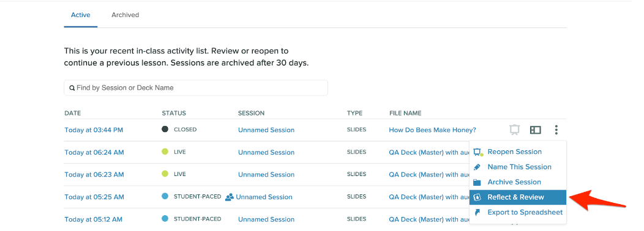The height and width of the screenshot is (231, 644).
Task: Click Unnamed Session on the 03:44 PM row
Action: coord(266,130)
